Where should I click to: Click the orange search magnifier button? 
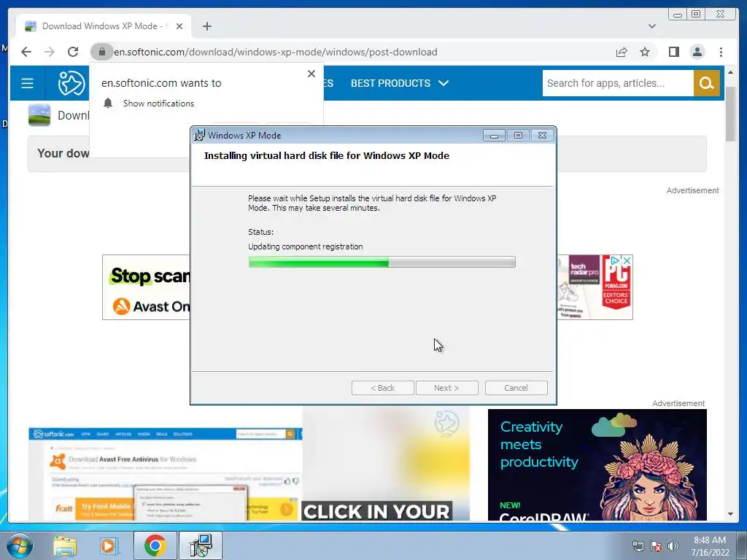706,83
